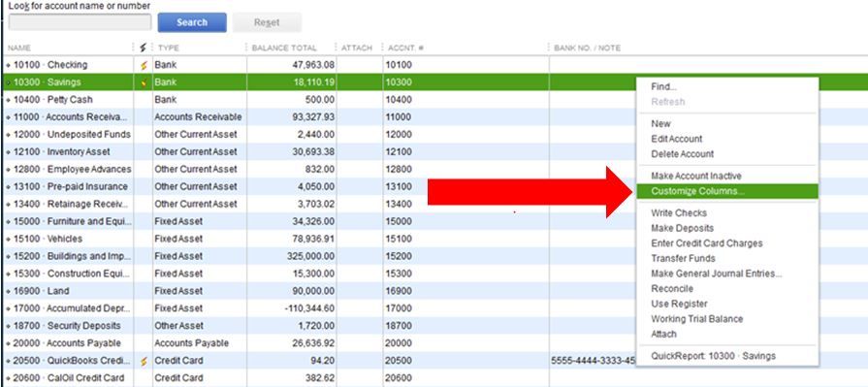Click the ATTACH column header

point(357,48)
